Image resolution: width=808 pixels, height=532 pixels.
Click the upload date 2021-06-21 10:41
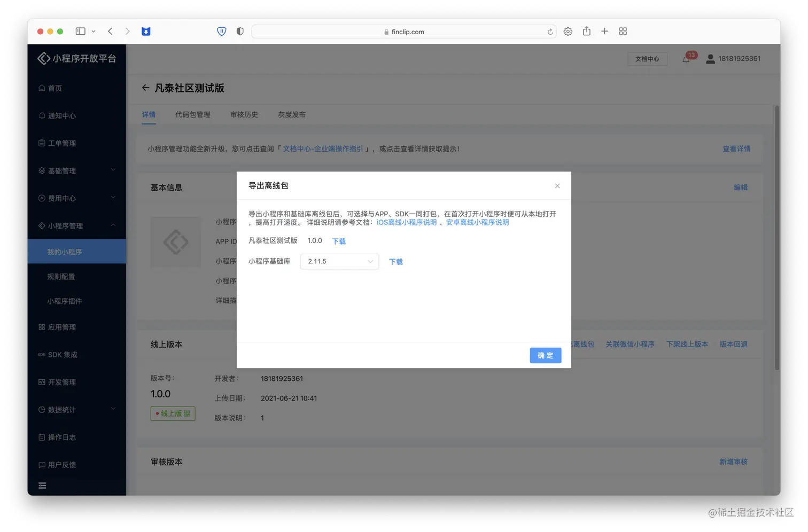[289, 398]
